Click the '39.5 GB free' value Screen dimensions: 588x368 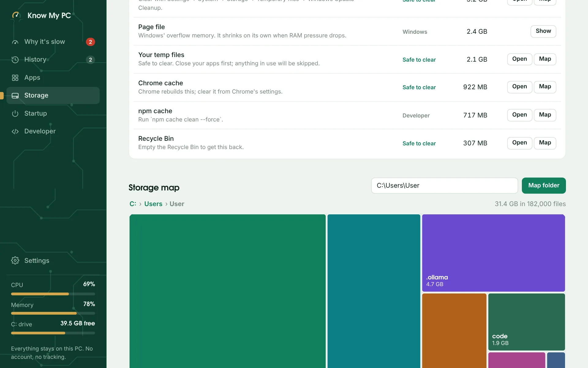click(x=77, y=324)
